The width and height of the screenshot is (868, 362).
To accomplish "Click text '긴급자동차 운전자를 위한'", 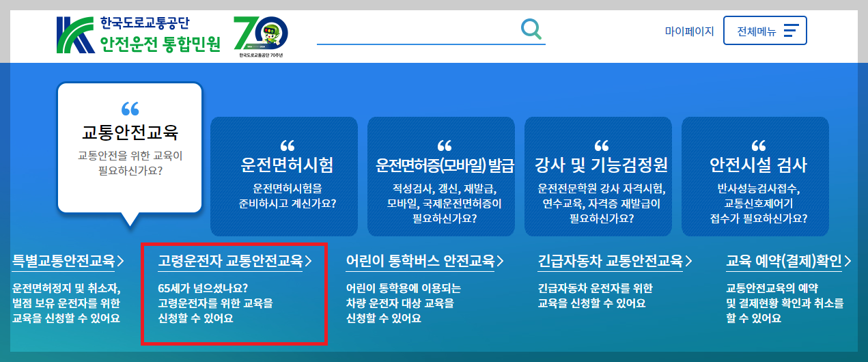I will pyautogui.click(x=595, y=288).
